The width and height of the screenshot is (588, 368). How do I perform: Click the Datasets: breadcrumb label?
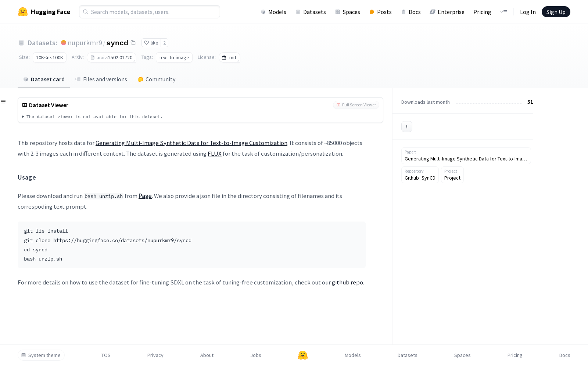[42, 43]
